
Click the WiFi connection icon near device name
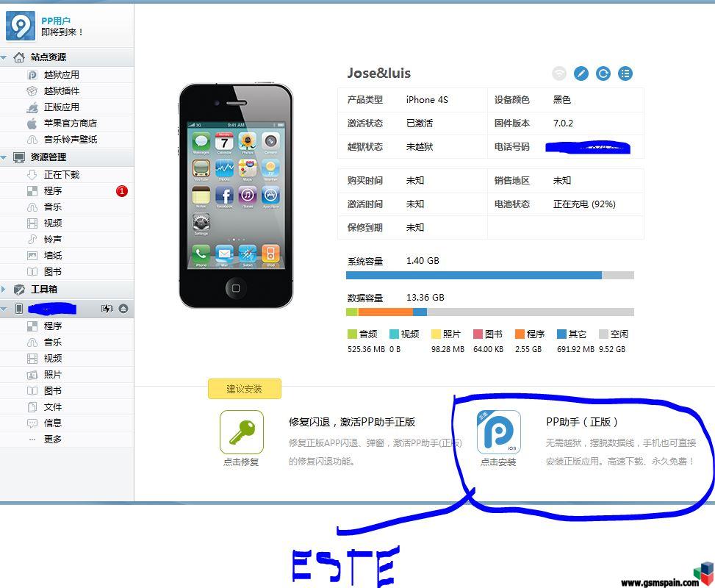(559, 73)
